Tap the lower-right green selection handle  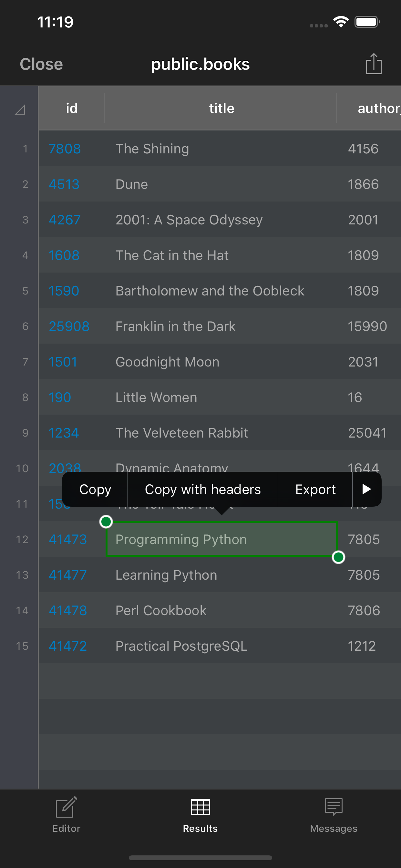pos(338,557)
